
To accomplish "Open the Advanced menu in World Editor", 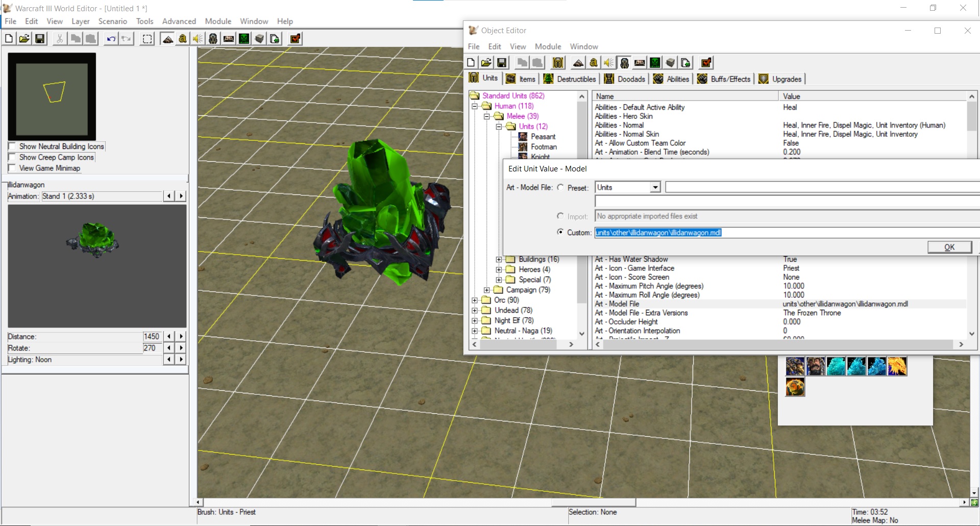I will pyautogui.click(x=179, y=21).
